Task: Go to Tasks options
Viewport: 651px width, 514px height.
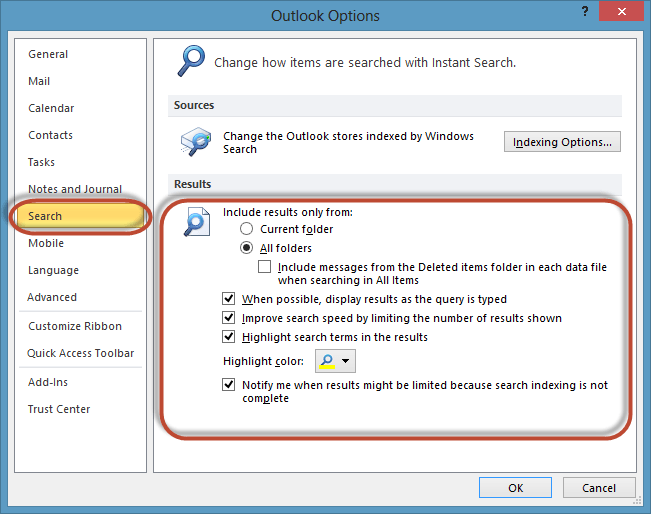Action: tap(41, 162)
